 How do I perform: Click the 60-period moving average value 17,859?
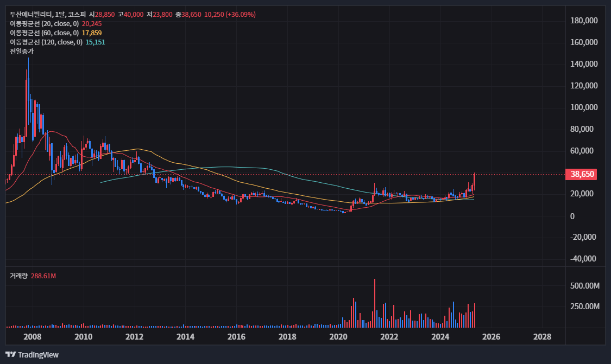[x=92, y=33]
